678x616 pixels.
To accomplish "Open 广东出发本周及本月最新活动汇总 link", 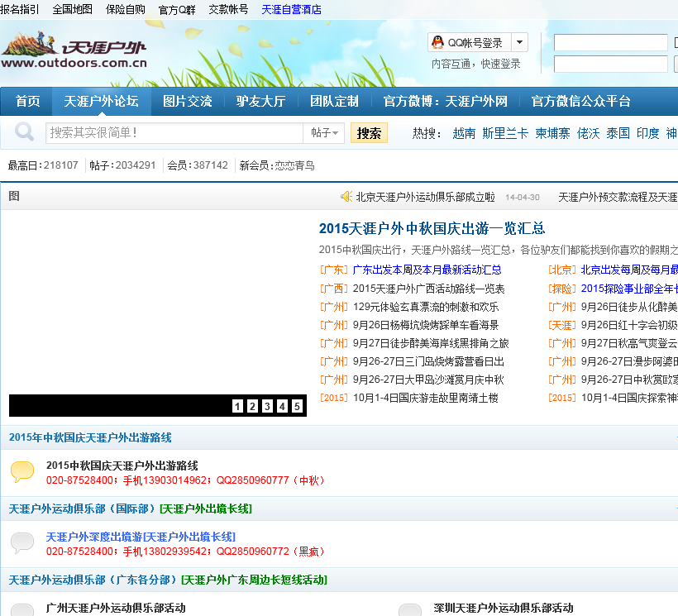I will click(427, 270).
